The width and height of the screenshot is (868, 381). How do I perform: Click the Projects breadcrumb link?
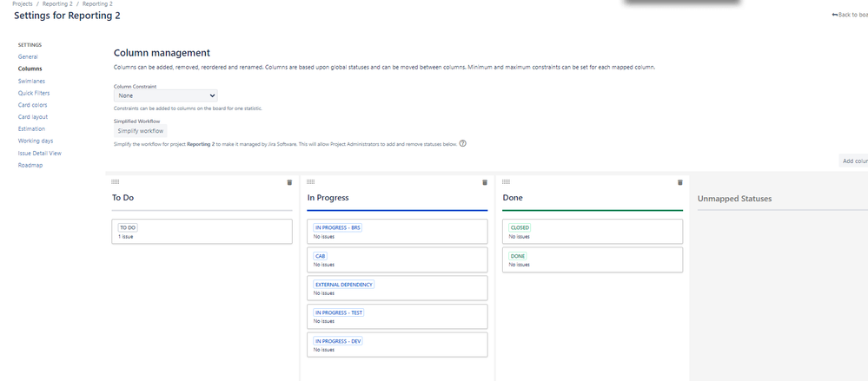22,3
